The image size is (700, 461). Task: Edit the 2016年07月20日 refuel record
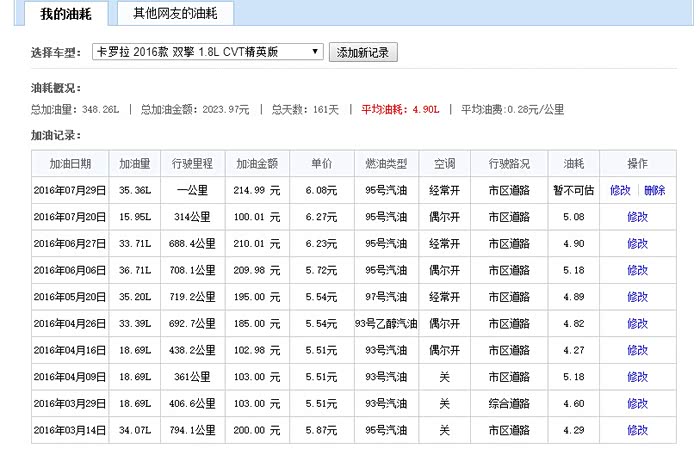(x=637, y=217)
